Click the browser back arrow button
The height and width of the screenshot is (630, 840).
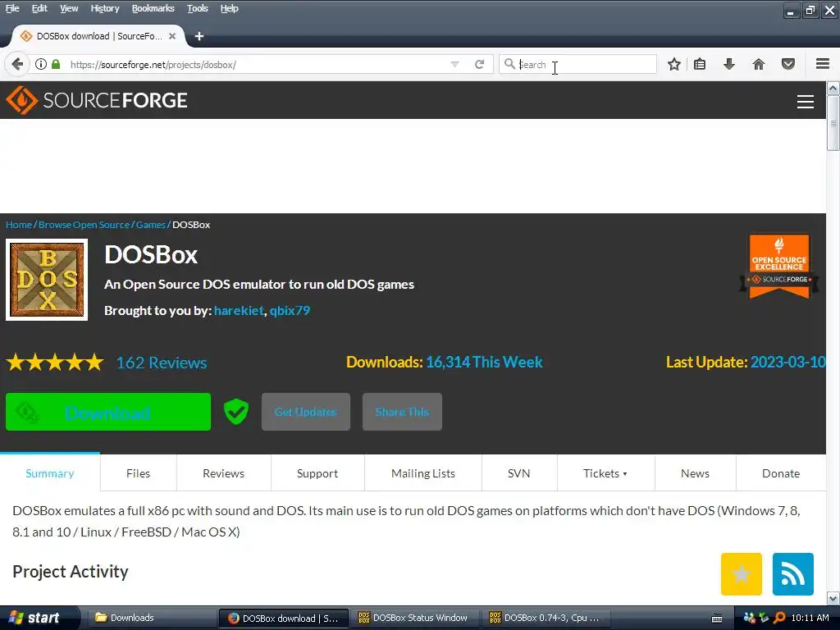tap(17, 64)
